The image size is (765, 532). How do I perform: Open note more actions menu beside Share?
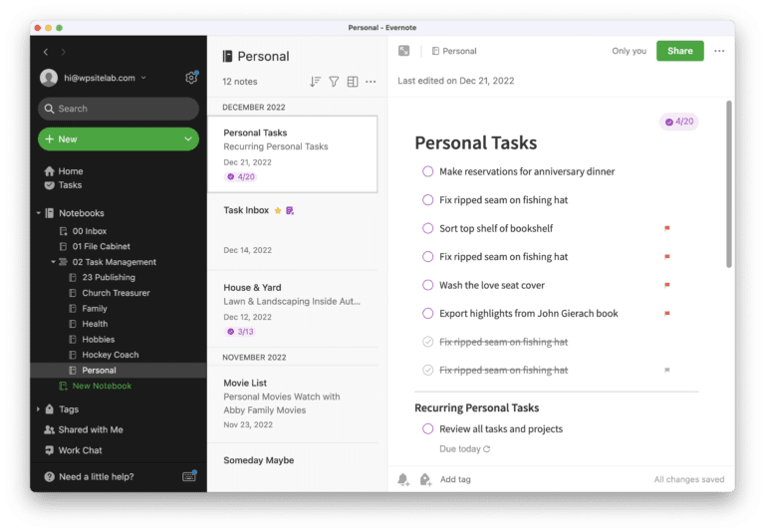[x=719, y=51]
